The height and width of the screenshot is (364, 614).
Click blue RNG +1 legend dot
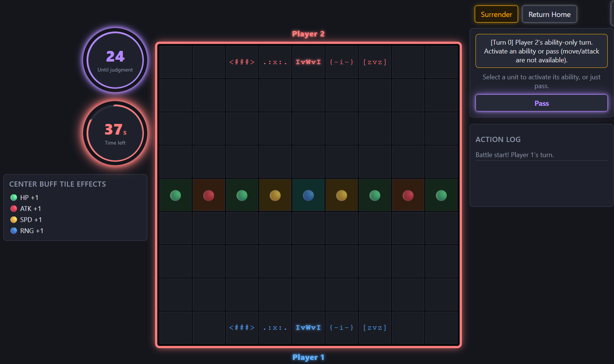(14, 230)
